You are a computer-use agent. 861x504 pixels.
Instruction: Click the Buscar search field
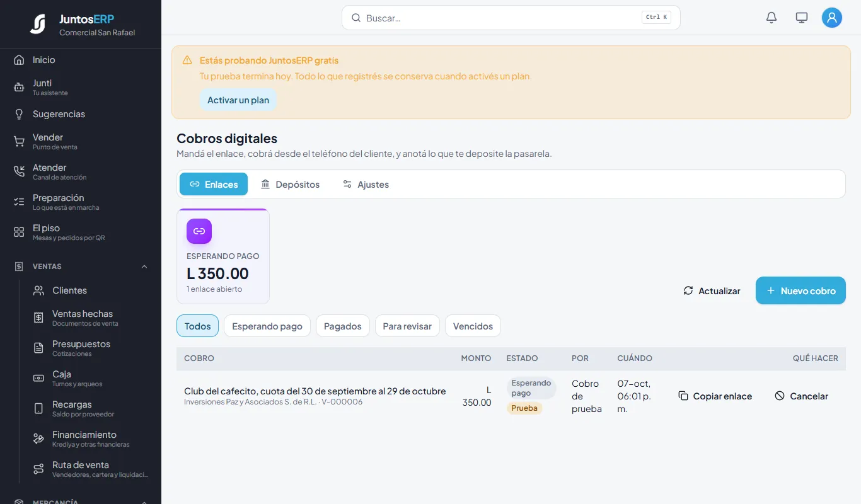click(x=511, y=18)
